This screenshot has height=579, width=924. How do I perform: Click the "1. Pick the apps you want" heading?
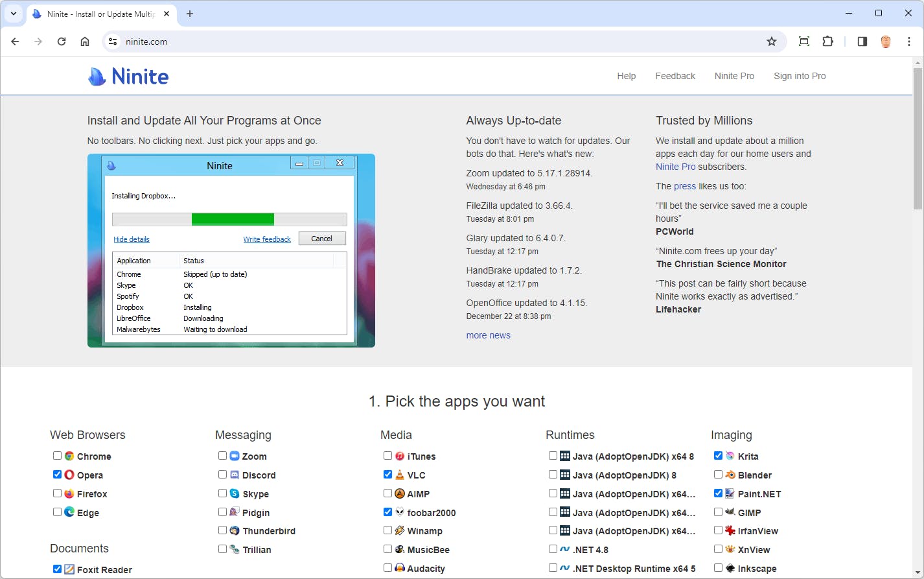[457, 401]
